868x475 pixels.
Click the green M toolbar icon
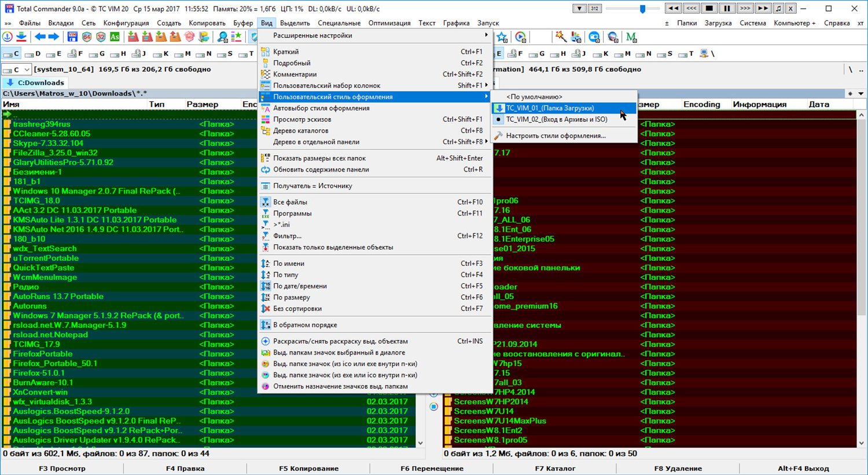[x=631, y=37]
